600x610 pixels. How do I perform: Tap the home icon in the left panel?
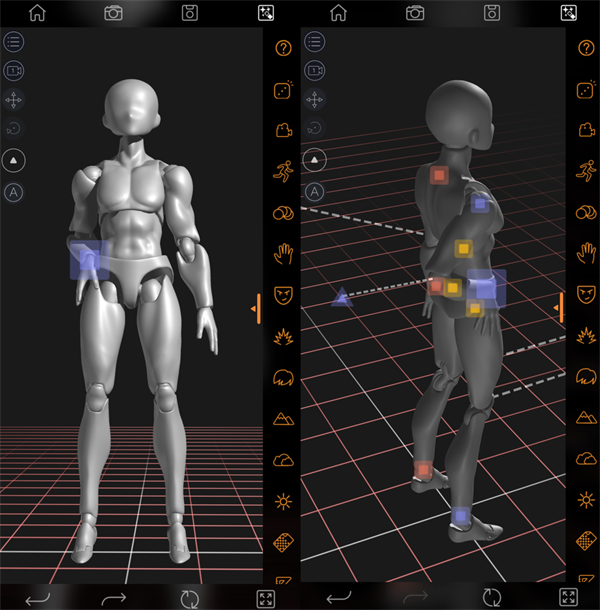37,13
